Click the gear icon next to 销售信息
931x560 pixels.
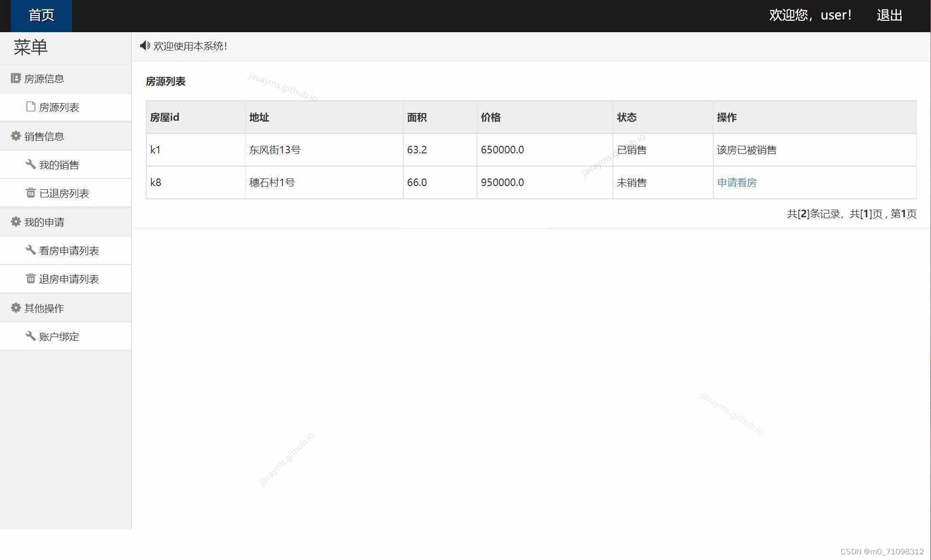(16, 136)
